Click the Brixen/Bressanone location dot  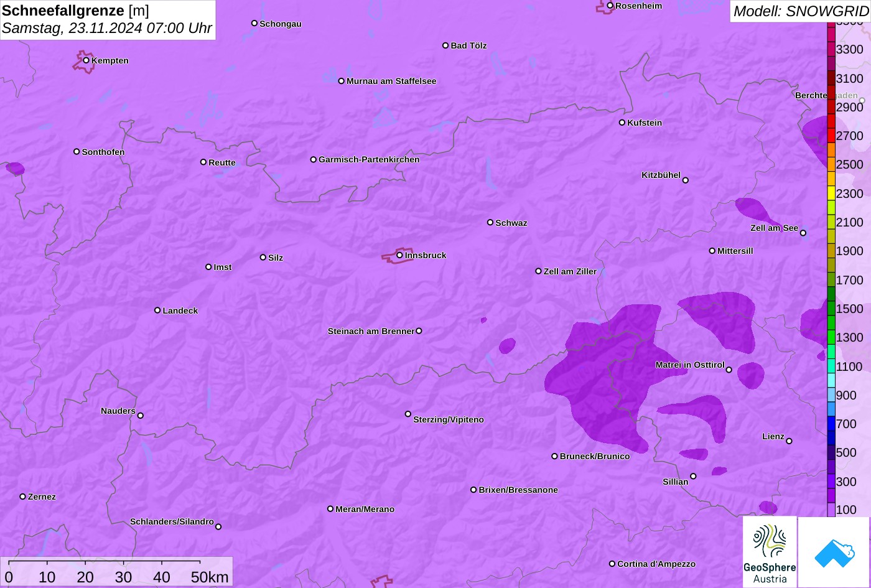click(473, 490)
